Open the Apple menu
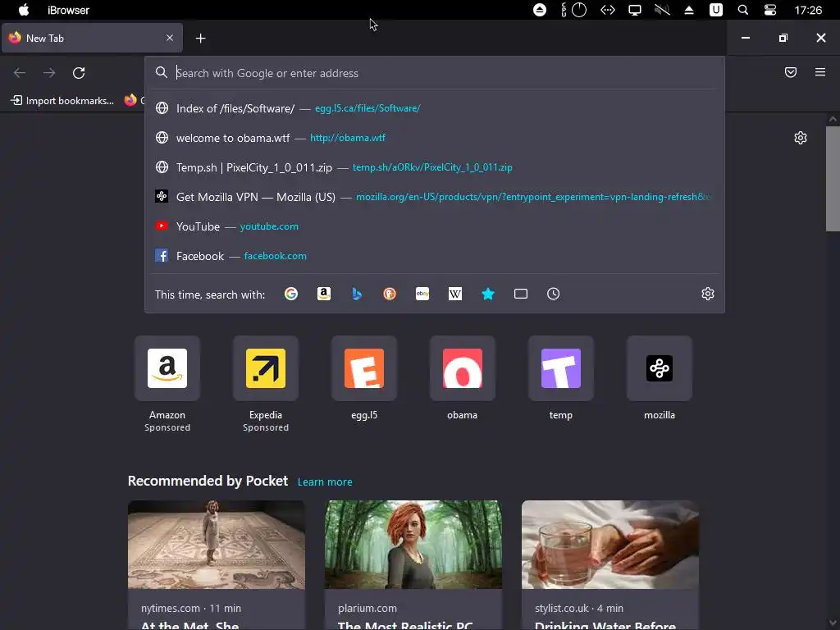Screen dimensions: 840x630 (x=24, y=10)
